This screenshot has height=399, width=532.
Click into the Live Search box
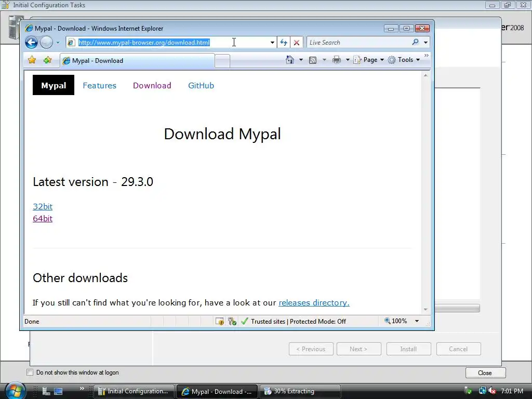point(358,43)
